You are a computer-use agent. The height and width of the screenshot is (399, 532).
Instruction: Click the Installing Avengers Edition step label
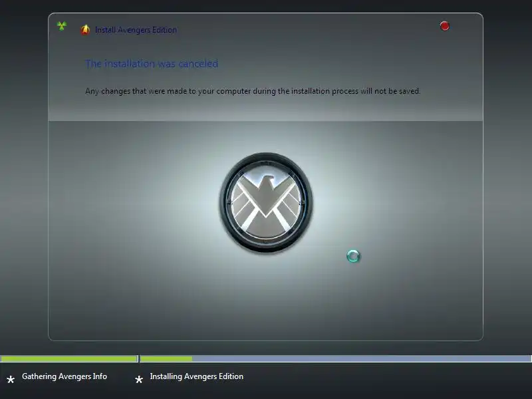click(x=196, y=376)
